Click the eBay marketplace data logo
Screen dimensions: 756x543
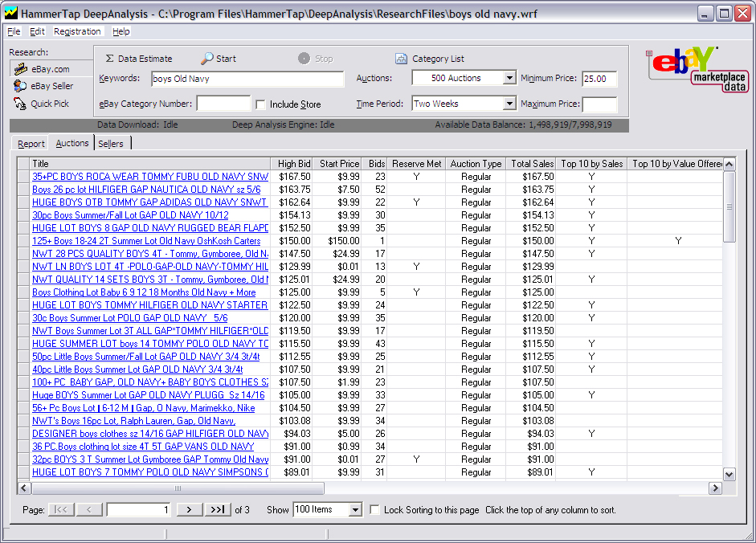point(697,69)
